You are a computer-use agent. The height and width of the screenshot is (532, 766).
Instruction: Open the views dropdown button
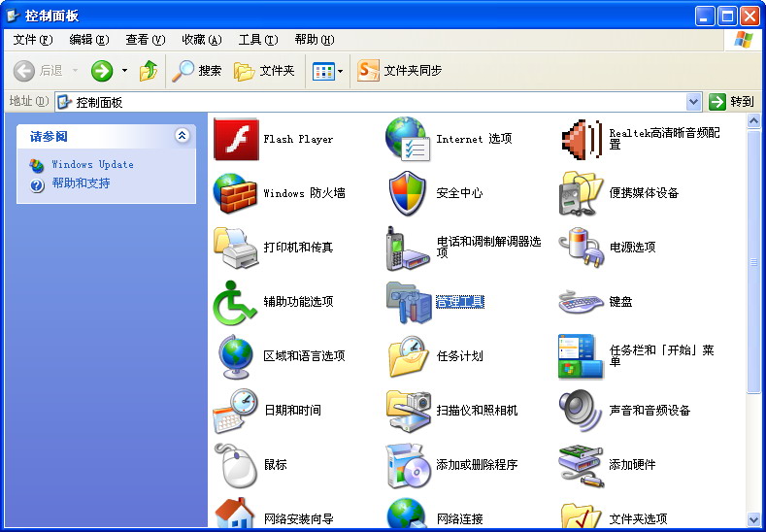tap(328, 71)
